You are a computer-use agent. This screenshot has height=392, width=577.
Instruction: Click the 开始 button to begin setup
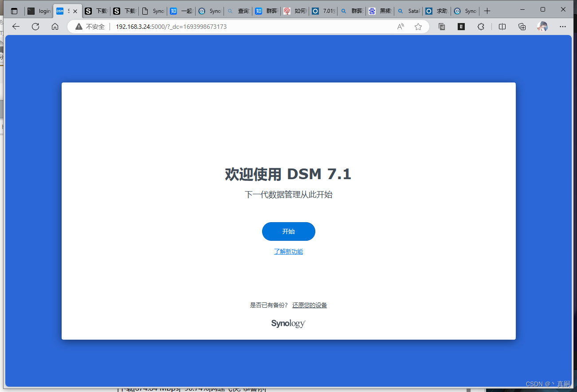pos(288,231)
